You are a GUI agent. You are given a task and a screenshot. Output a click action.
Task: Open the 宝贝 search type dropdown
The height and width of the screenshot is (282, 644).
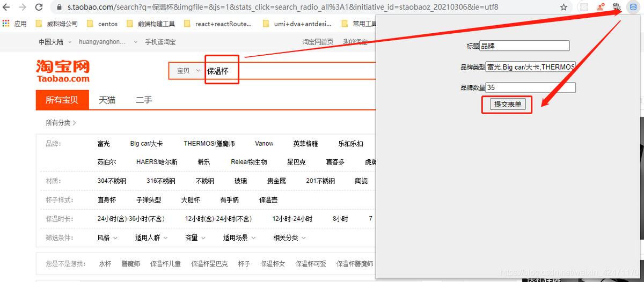pyautogui.click(x=188, y=71)
